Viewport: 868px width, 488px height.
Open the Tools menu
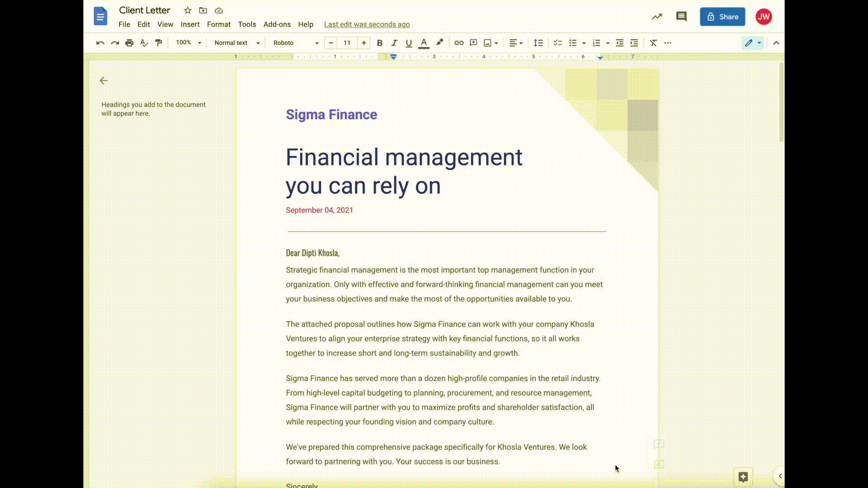247,24
